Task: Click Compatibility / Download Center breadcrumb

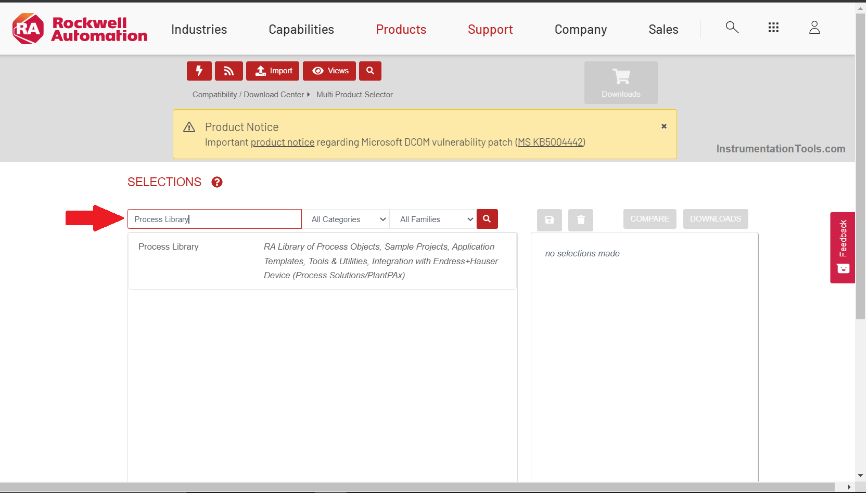Action: 248,95
